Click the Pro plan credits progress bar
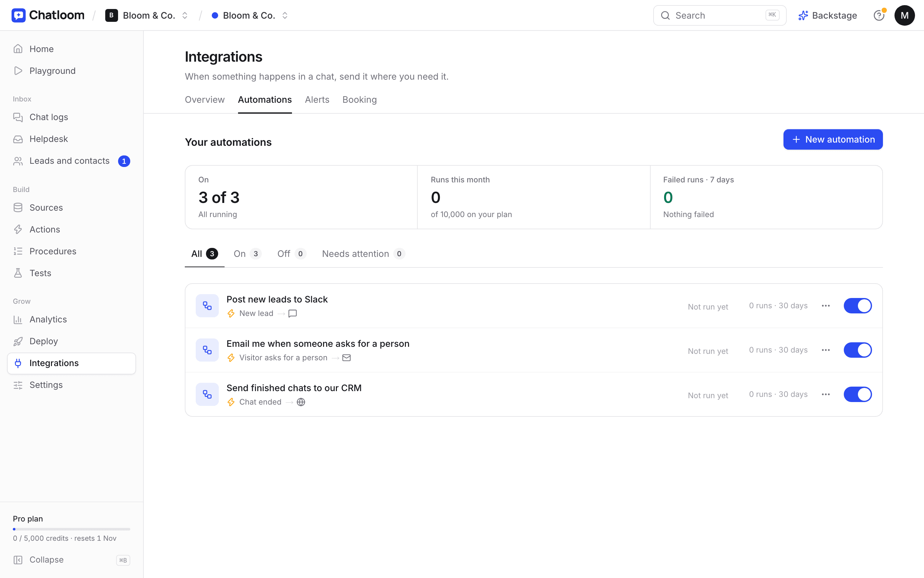 click(72, 529)
